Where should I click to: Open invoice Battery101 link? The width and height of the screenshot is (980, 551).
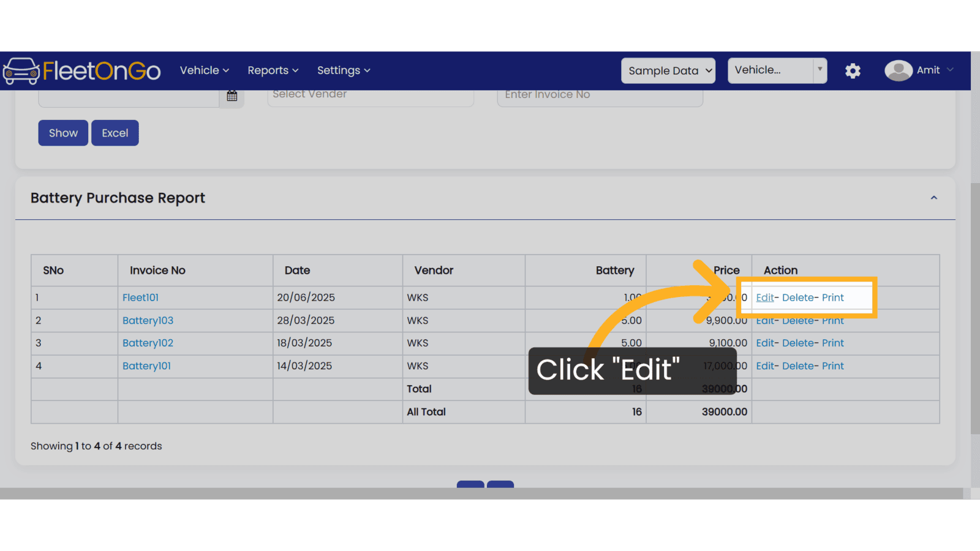tap(146, 366)
